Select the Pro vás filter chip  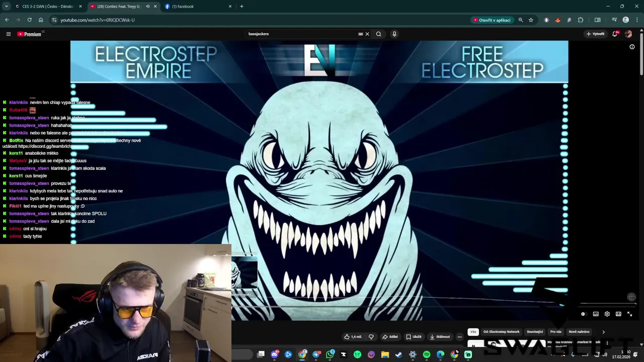coord(556,332)
